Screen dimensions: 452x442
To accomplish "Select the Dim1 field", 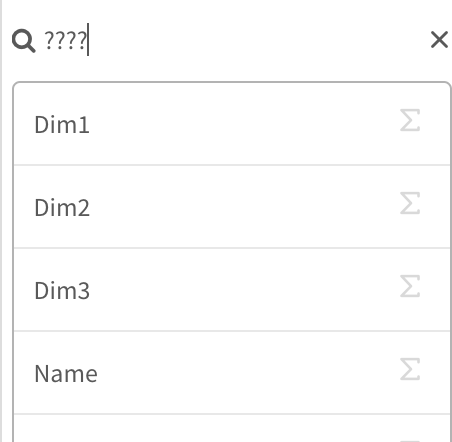I will 232,124.
